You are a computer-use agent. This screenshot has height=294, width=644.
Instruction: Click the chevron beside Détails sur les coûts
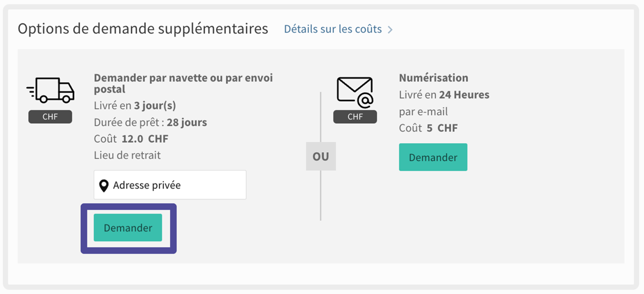point(390,30)
